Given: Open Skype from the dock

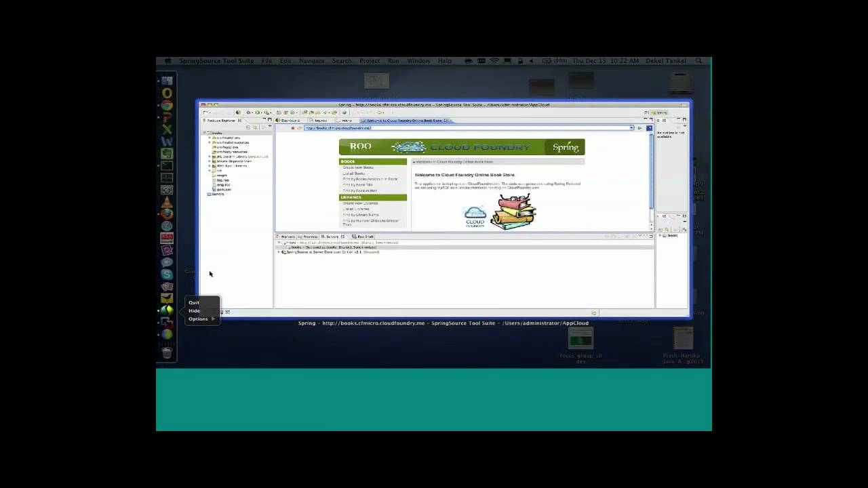Looking at the screenshot, I should (x=167, y=274).
